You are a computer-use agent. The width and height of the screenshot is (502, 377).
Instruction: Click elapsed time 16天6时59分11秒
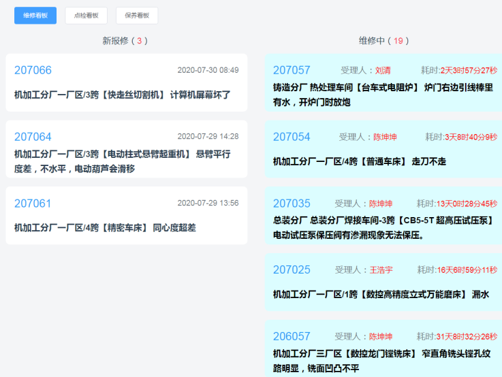pyautogui.click(x=467, y=270)
